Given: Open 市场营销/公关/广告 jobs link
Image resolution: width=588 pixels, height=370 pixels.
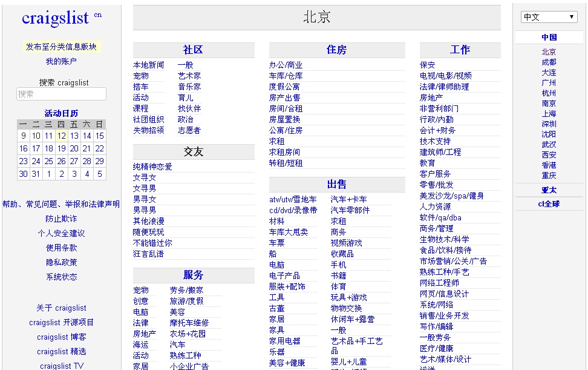Looking at the screenshot, I should pos(453,261).
